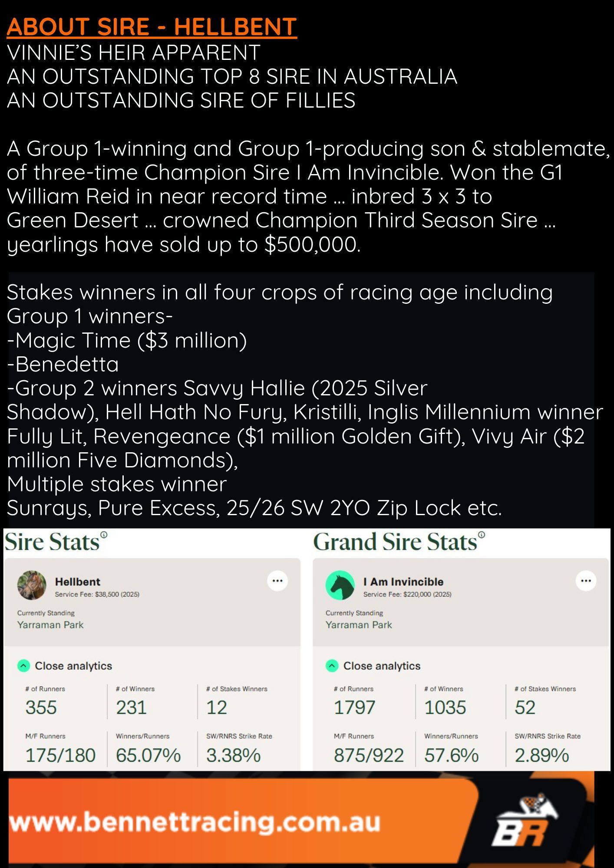Click the I Am Invincible sire name
This screenshot has height=868, width=614.
(x=403, y=582)
